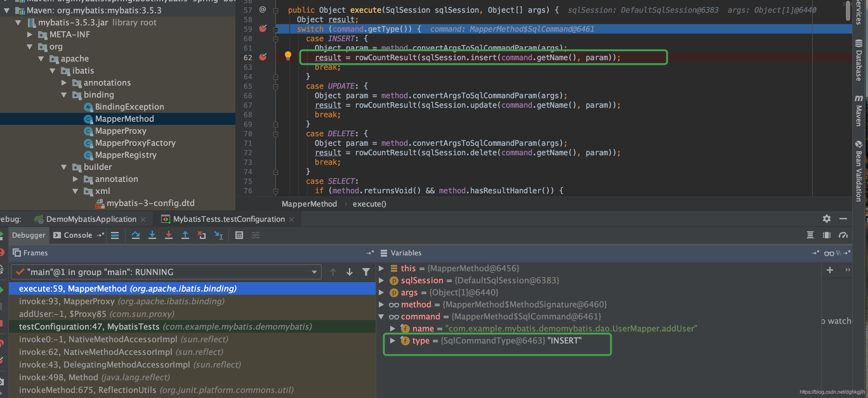Add a new watch with plus icon
This screenshot has width=868, height=398.
coord(830,270)
